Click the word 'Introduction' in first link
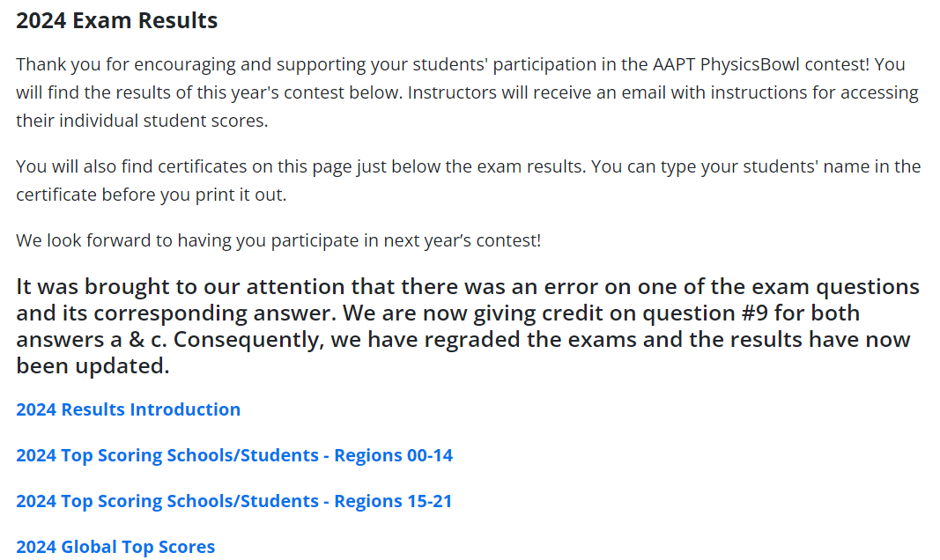Screen dimensions: 940x560 (x=185, y=409)
